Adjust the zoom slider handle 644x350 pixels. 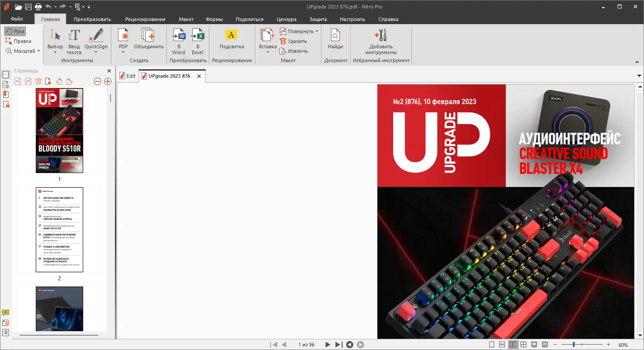574,345
